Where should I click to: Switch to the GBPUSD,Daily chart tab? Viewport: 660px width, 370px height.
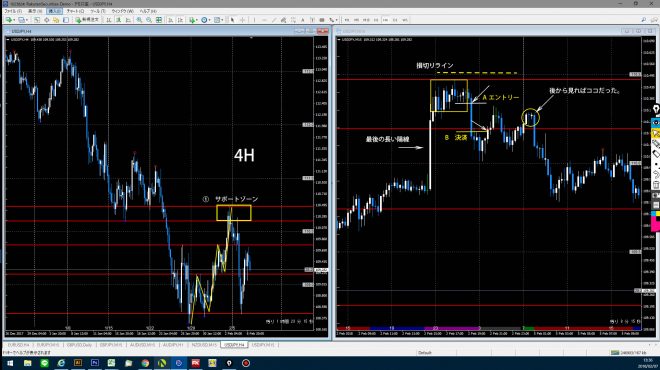coord(79,345)
